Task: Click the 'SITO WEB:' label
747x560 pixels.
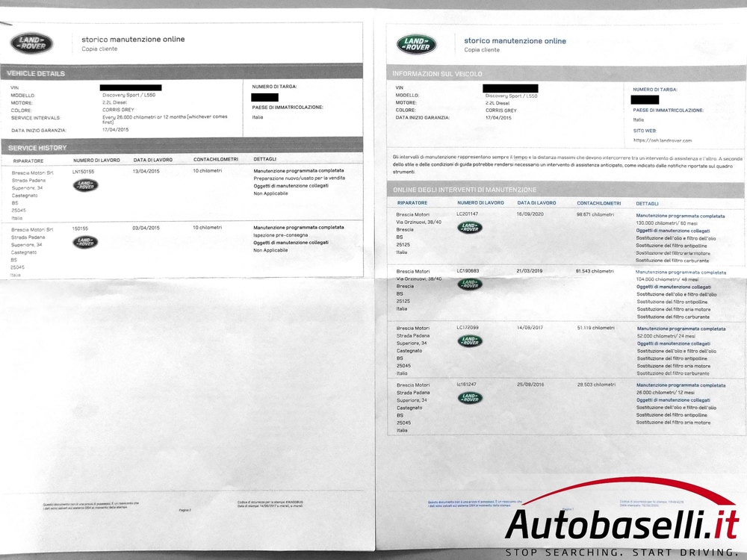Action: click(x=645, y=131)
